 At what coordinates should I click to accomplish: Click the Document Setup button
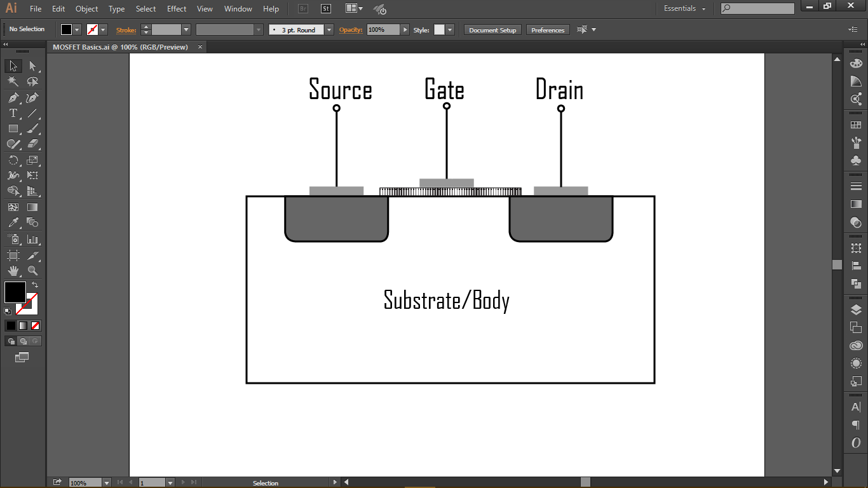click(493, 30)
